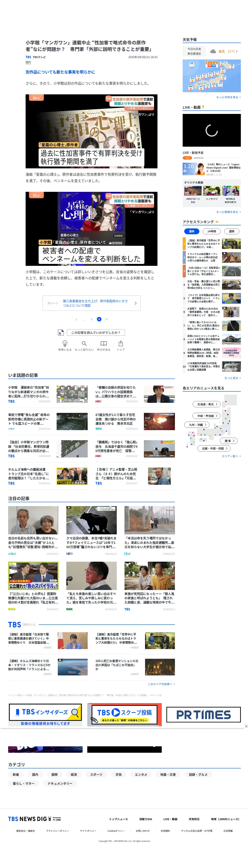
Task: Click 別作品についても新たな事実を明らかに heading link
Action: coord(60,72)
